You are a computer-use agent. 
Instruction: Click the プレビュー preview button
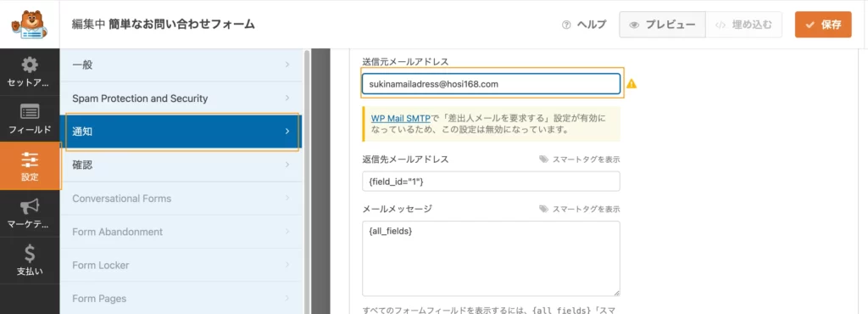coord(662,25)
